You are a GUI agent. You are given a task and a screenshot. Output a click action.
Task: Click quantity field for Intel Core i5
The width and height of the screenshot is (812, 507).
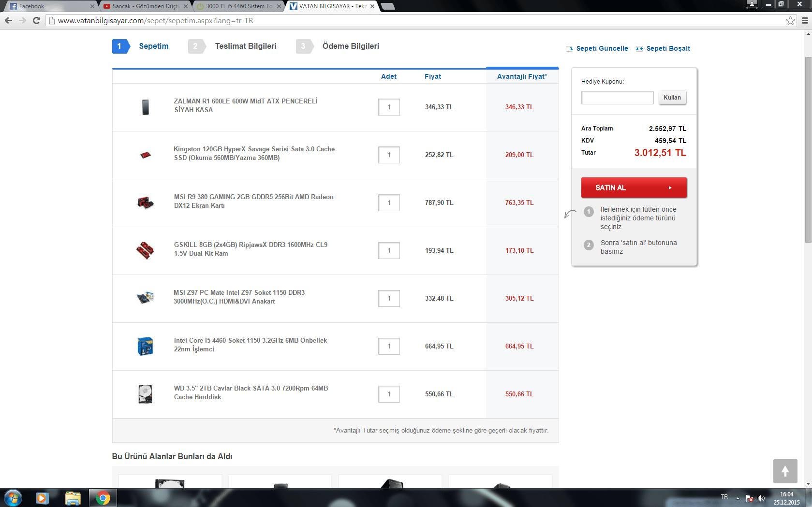tap(389, 346)
